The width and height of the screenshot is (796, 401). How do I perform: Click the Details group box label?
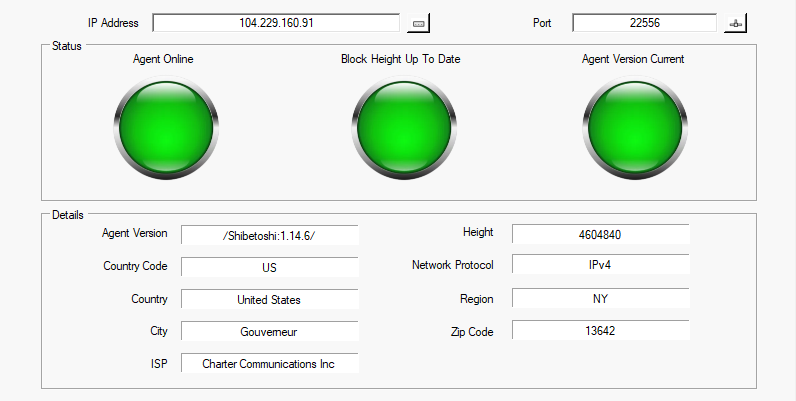(x=68, y=214)
